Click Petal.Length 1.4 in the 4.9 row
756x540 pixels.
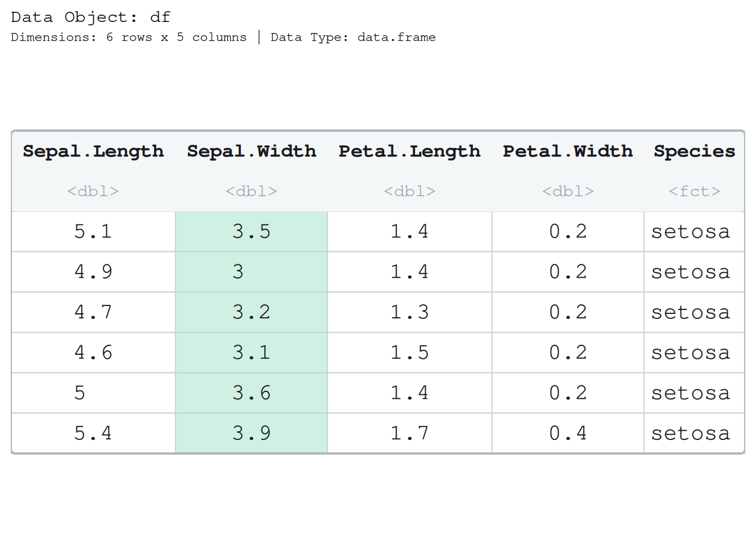coord(409,272)
